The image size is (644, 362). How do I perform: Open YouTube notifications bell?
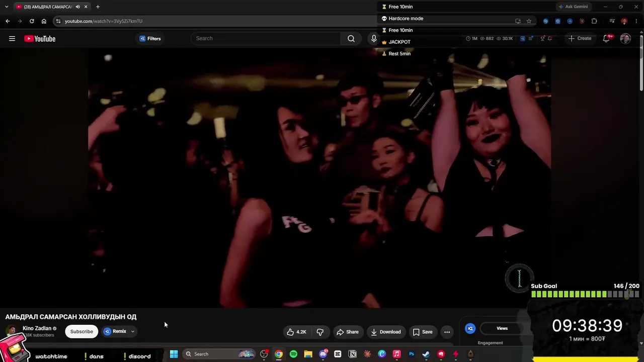[x=607, y=38]
